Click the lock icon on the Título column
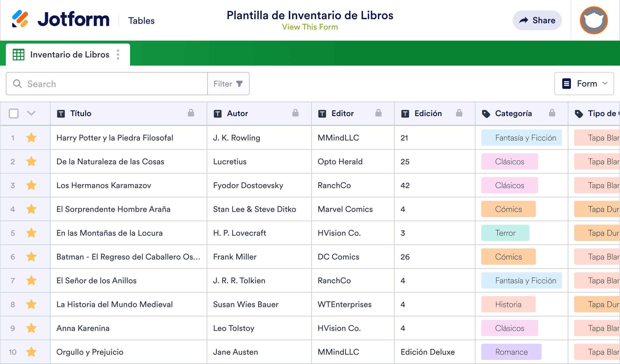 [191, 113]
